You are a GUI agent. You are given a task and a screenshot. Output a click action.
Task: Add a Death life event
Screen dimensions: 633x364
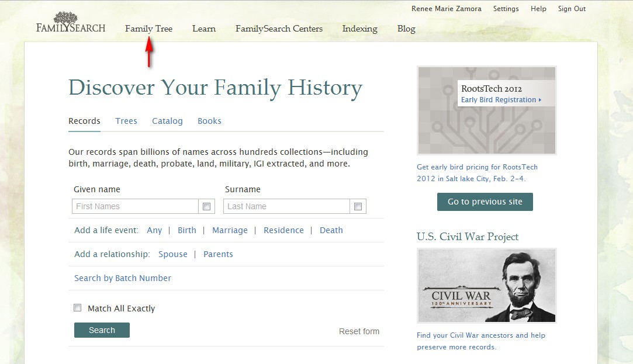[331, 230]
